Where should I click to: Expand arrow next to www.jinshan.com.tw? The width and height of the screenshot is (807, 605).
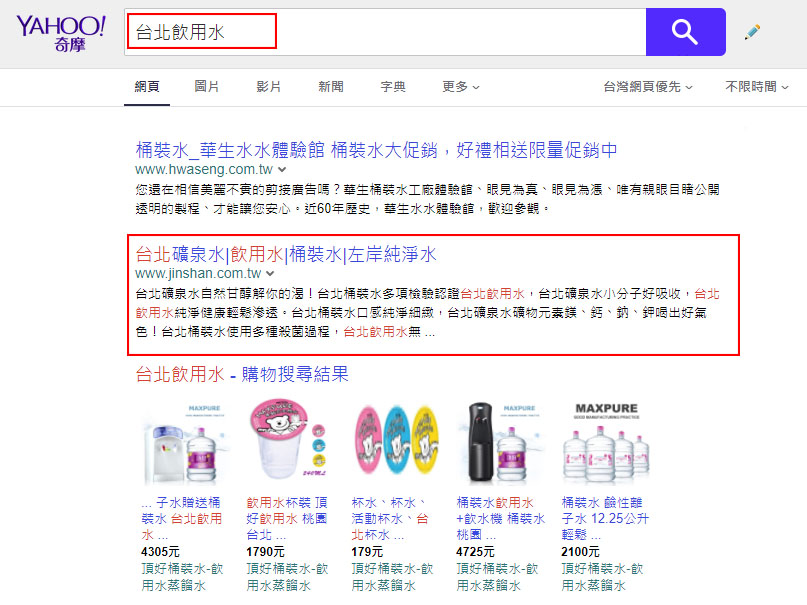click(270, 274)
